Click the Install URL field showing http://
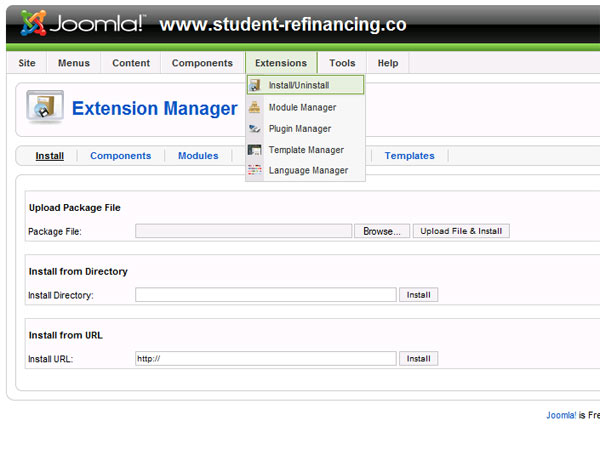 [266, 359]
